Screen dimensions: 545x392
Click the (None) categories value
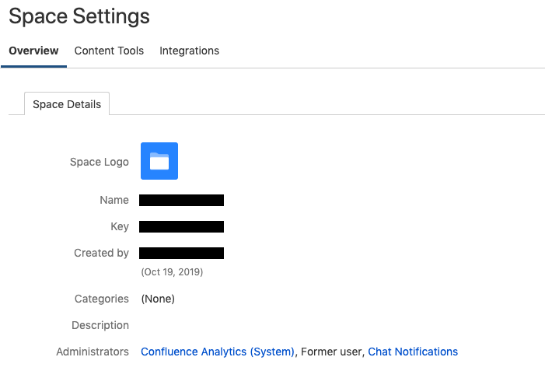[x=158, y=299]
